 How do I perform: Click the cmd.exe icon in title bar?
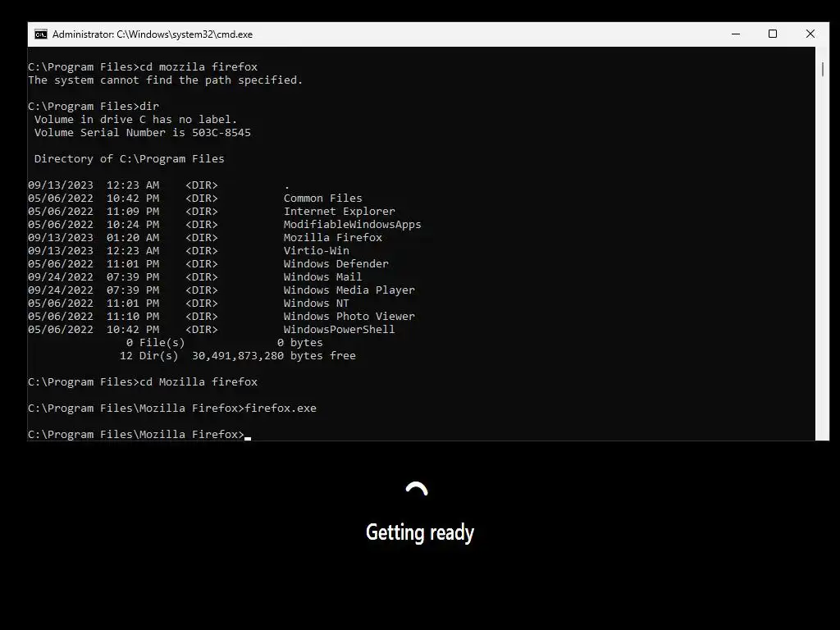point(41,34)
